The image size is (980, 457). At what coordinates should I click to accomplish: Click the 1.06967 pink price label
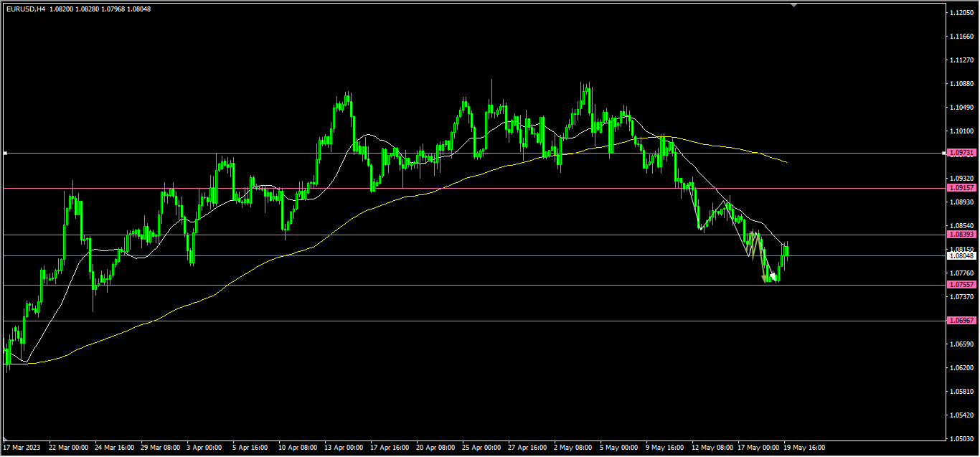click(961, 320)
